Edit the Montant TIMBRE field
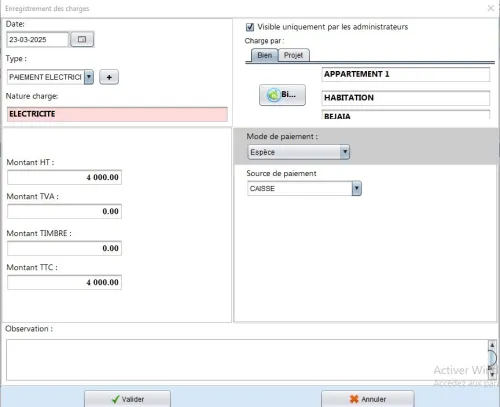500x407 pixels. [64, 248]
